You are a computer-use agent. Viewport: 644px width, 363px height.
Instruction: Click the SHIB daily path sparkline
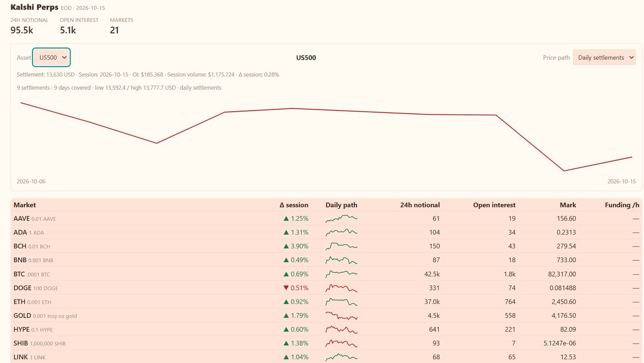341,343
